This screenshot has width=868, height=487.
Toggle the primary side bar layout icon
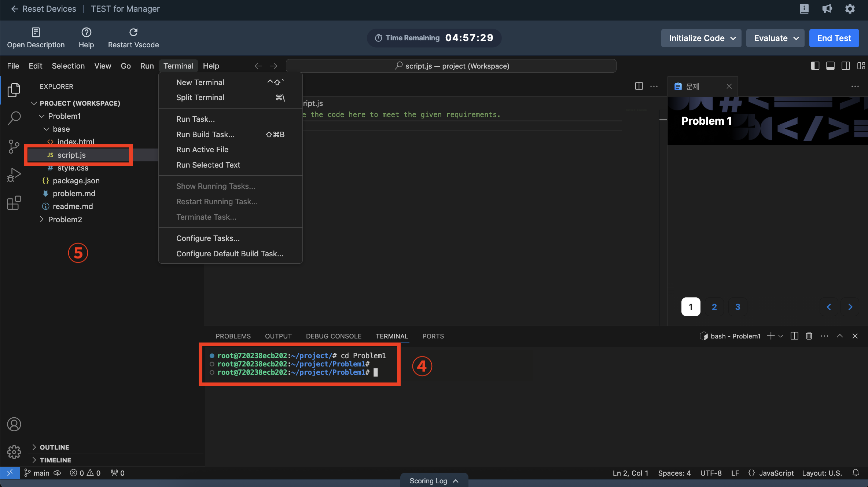coord(815,66)
